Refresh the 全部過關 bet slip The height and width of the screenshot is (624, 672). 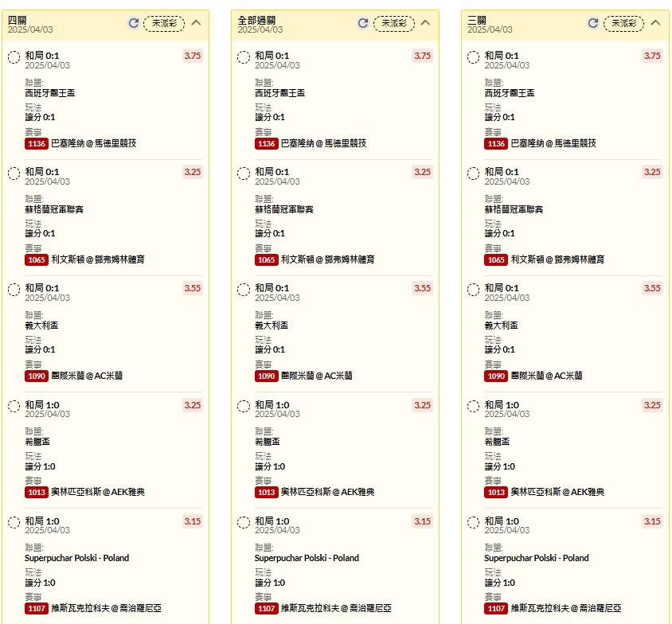point(363,23)
